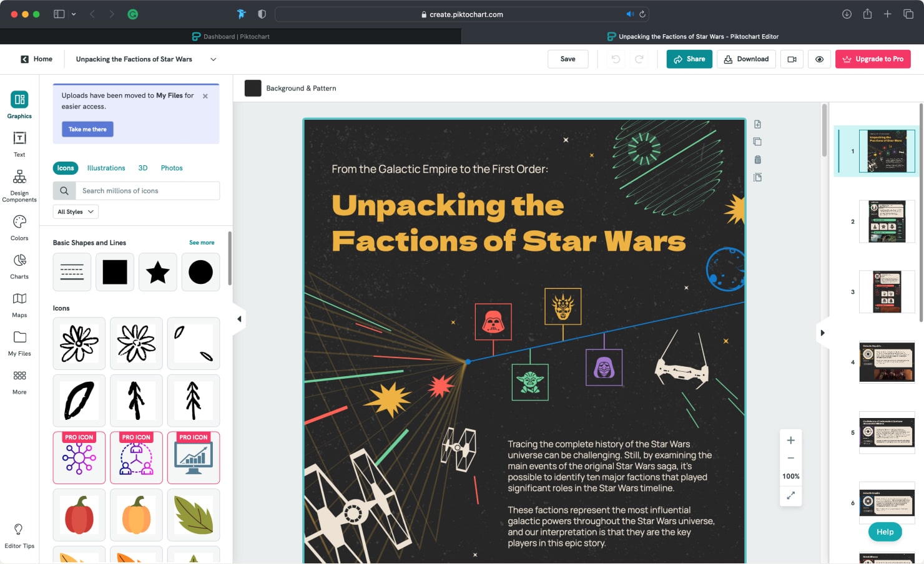The height and width of the screenshot is (564, 924).
Task: Open Editor Tips
Action: point(19,536)
